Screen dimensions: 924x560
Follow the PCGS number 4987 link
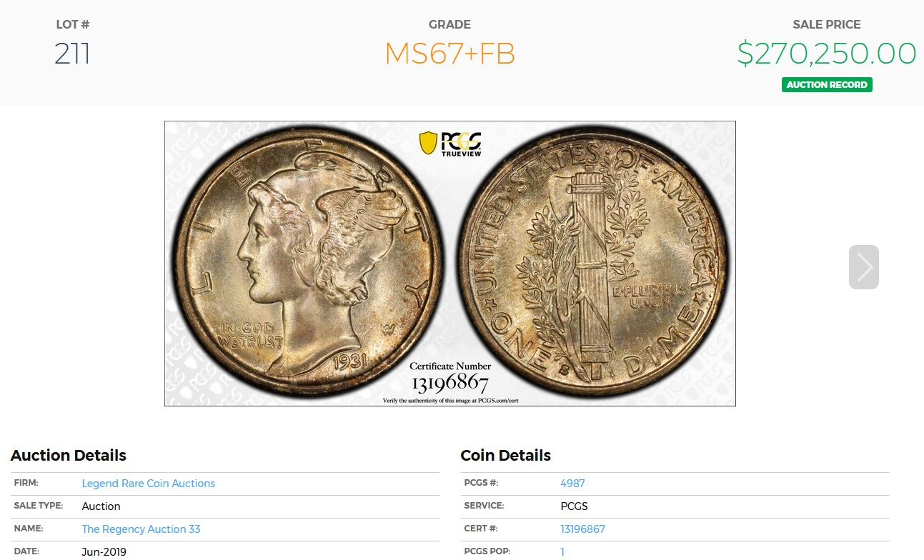[572, 484]
